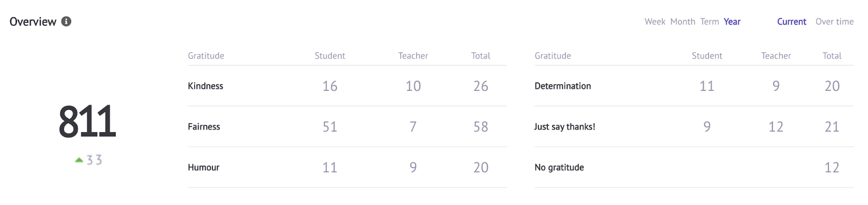The width and height of the screenshot is (868, 205).
Task: Click the Student column header in left table
Action: (330, 55)
